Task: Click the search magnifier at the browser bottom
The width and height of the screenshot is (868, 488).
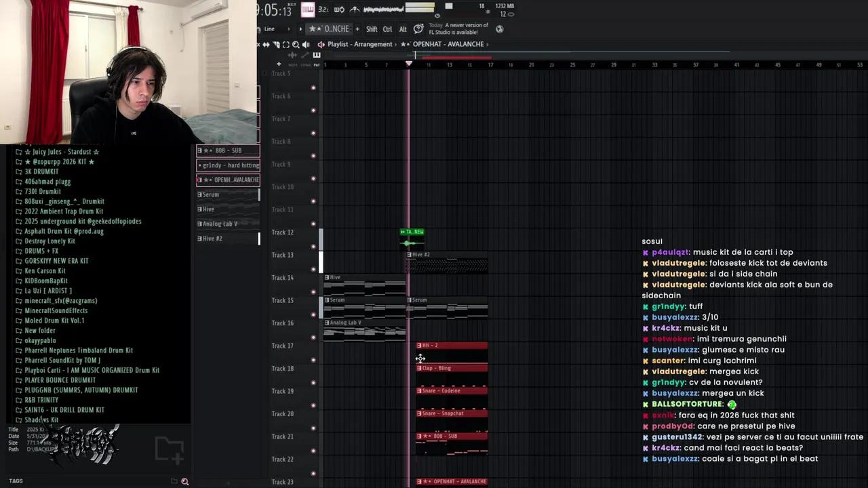Action: [x=184, y=481]
